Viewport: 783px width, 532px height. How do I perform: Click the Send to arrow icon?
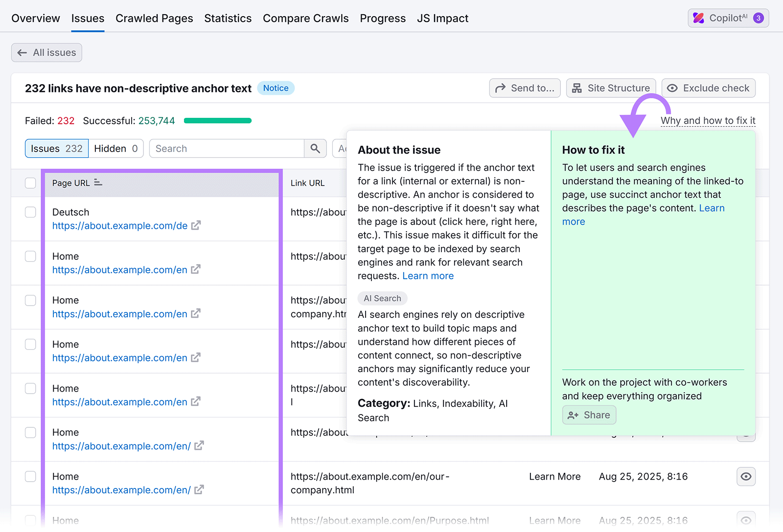click(501, 88)
